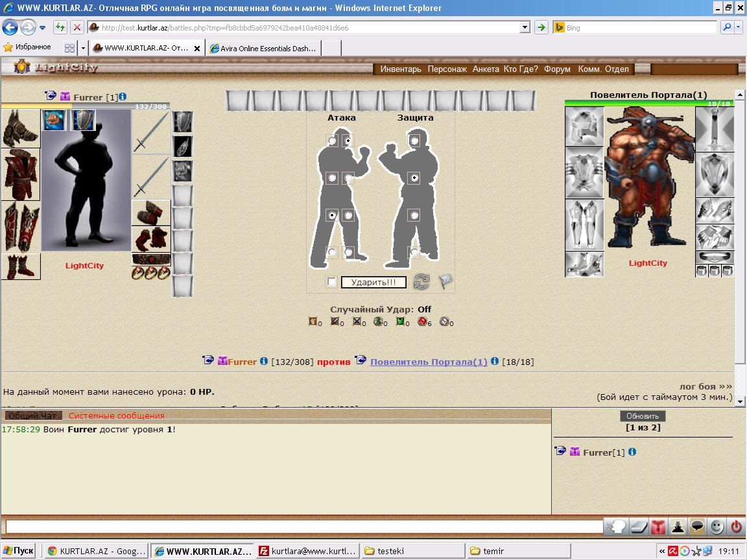Open the back/forward history dropdown arrow
The height and width of the screenshot is (560, 747).
click(42, 28)
